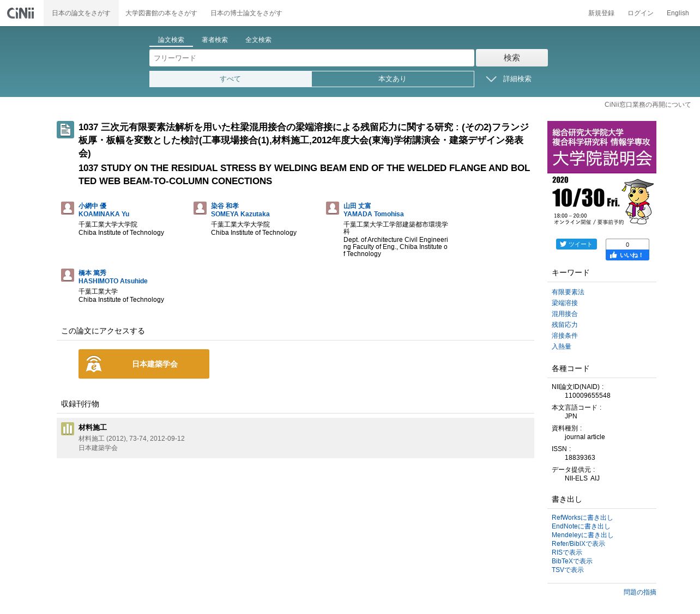Click the フリーワード search input field
The height and width of the screenshot is (614, 700).
[x=312, y=58]
